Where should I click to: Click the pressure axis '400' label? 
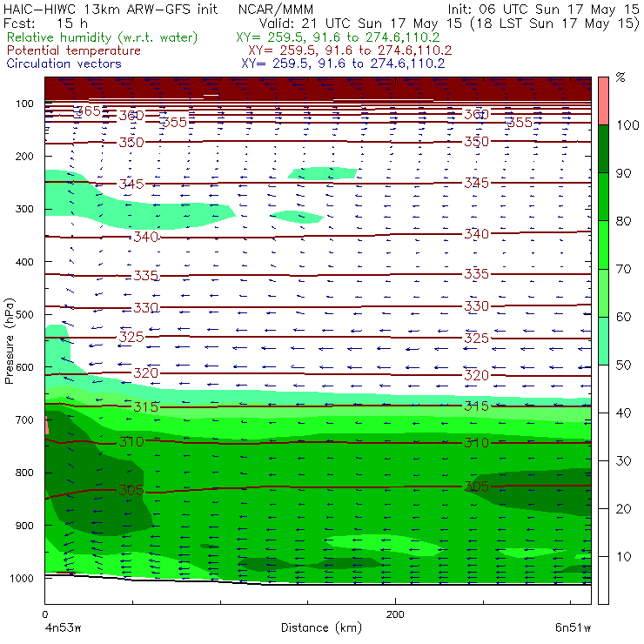(x=24, y=262)
